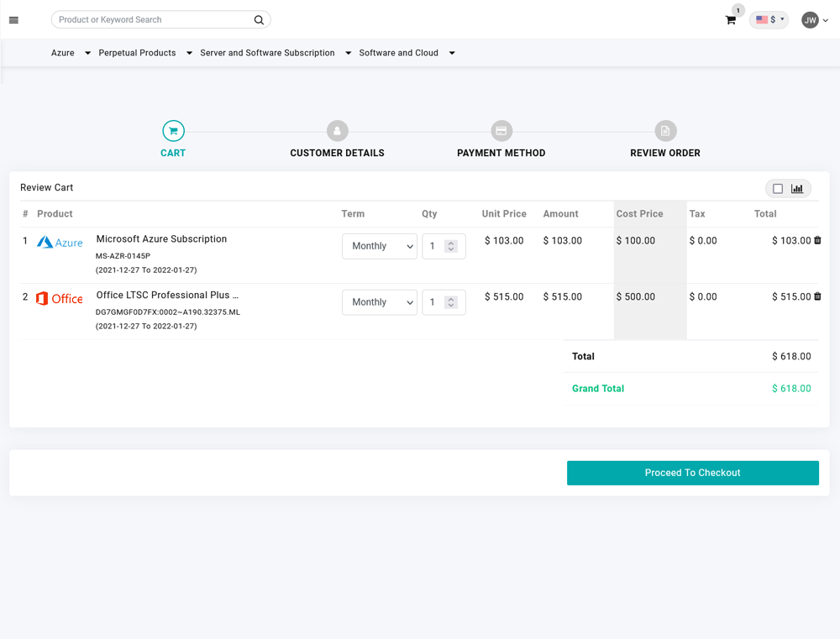This screenshot has height=639, width=840.
Task: Click the Microsoft Azure Subscription product name
Action: (x=161, y=239)
